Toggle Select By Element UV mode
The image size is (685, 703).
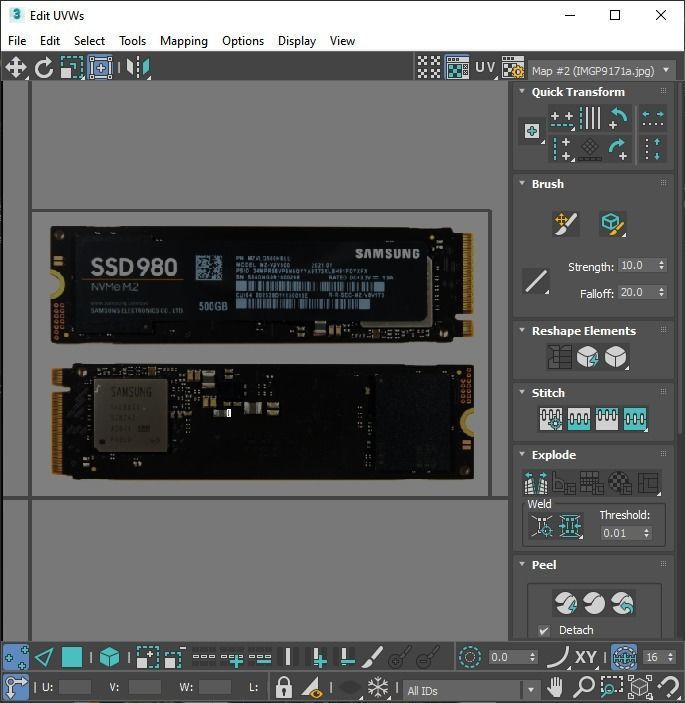[x=109, y=658]
